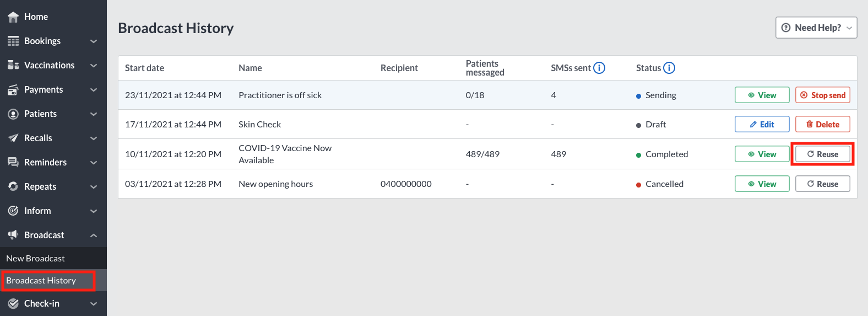Click the Broadcast megaphone icon
Screen dimensions: 868x316
[x=13, y=235]
